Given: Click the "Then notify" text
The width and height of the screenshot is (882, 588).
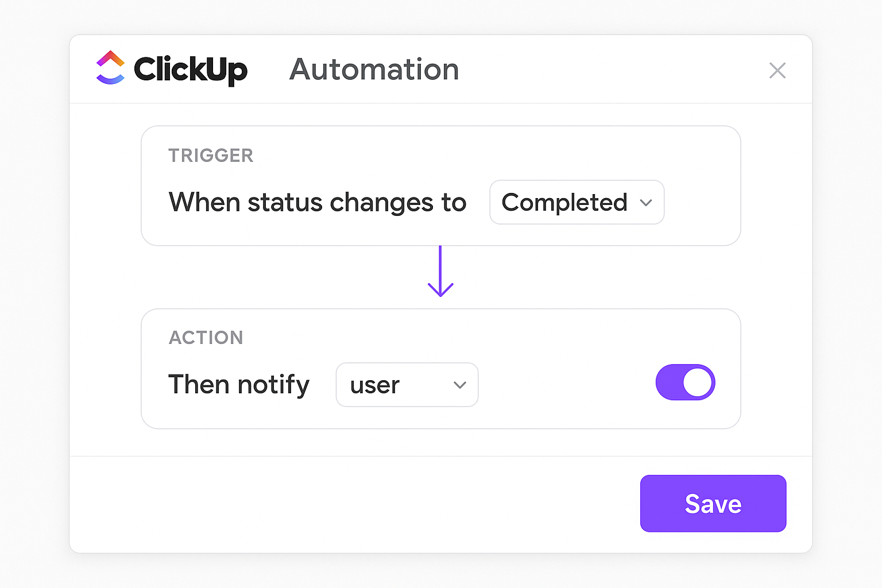Looking at the screenshot, I should tap(239, 385).
